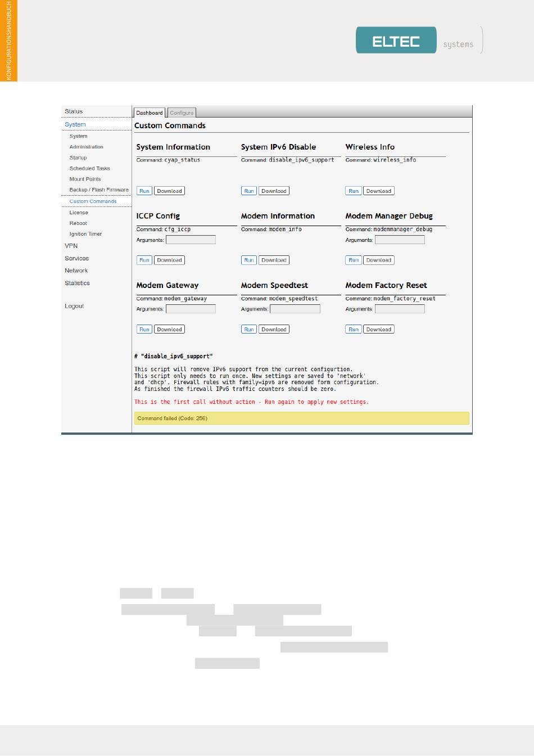Open the Startup settings

click(x=78, y=157)
